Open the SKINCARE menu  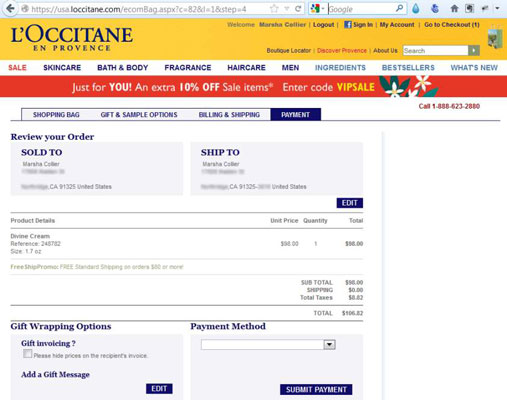coord(62,68)
